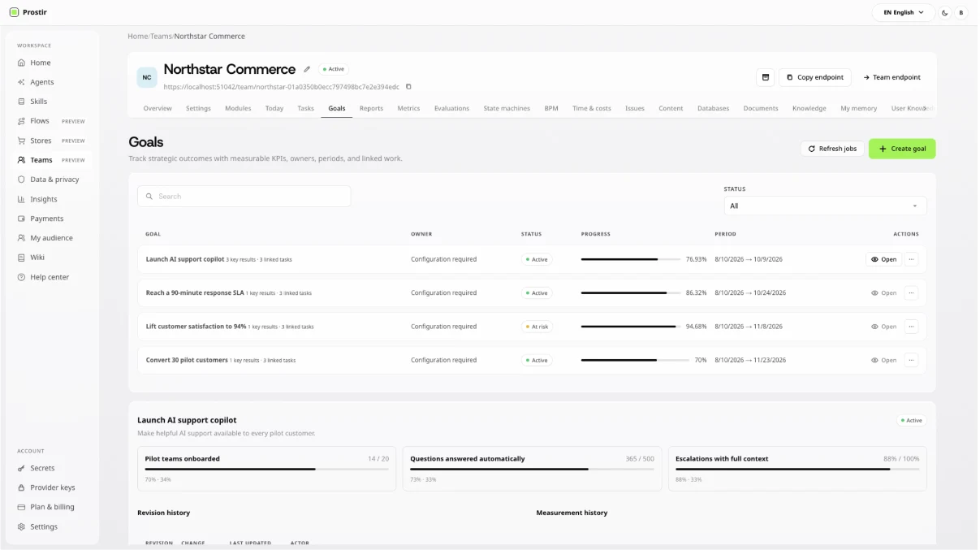Open more actions for Convert 30 pilot customers
980x550 pixels.
(x=911, y=360)
